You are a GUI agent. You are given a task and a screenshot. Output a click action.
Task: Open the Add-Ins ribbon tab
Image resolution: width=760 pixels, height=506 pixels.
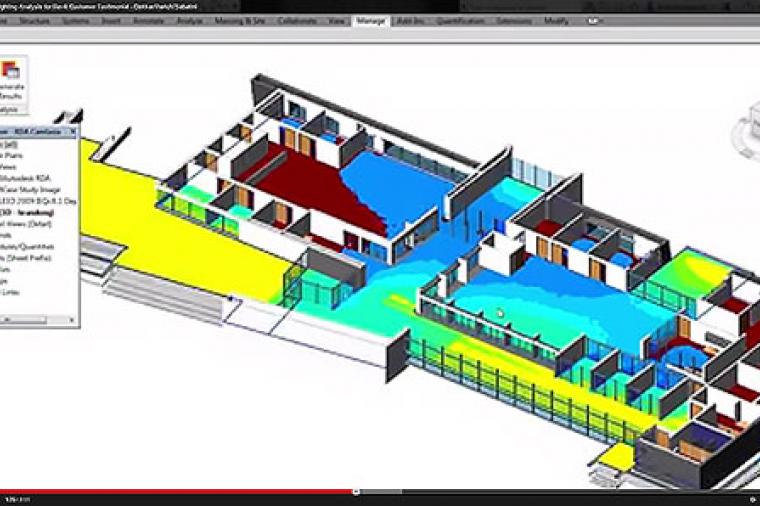click(409, 20)
